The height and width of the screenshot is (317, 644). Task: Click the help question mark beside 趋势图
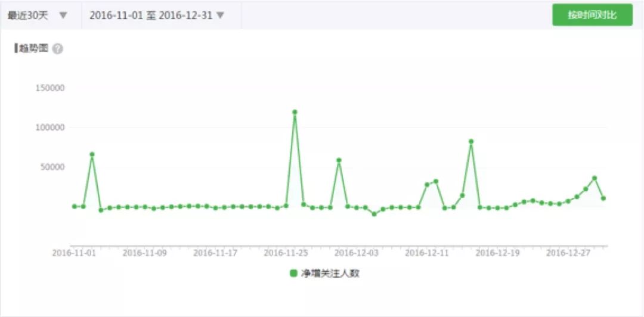pyautogui.click(x=58, y=49)
